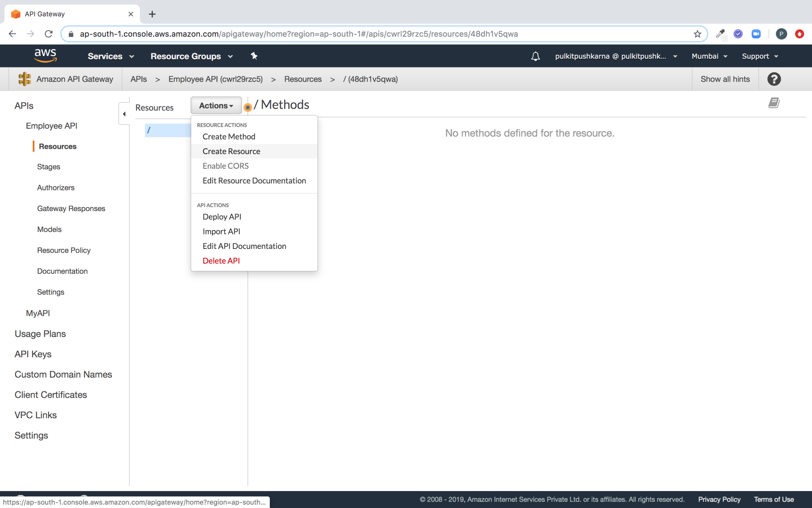812x508 pixels.
Task: Reload the page using the refresh icon
Action: [48, 34]
